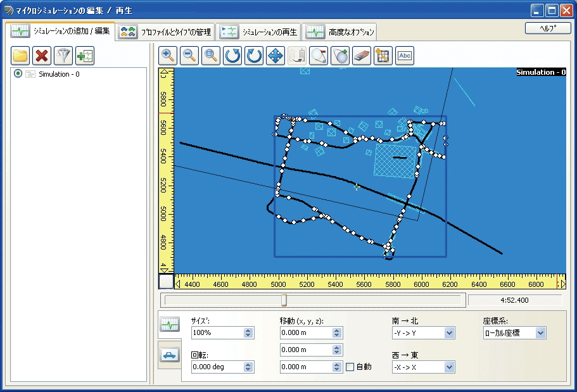The image size is (577, 392).
Task: Open the yellow folder icon
Action: pyautogui.click(x=21, y=56)
